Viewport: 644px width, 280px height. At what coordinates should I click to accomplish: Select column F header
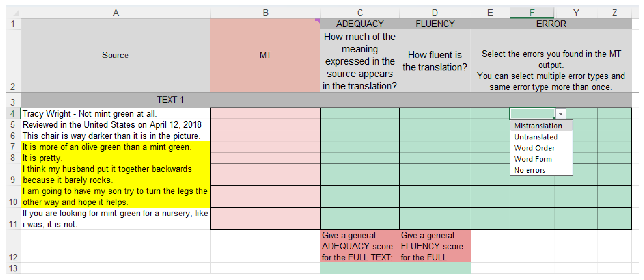[x=532, y=13]
